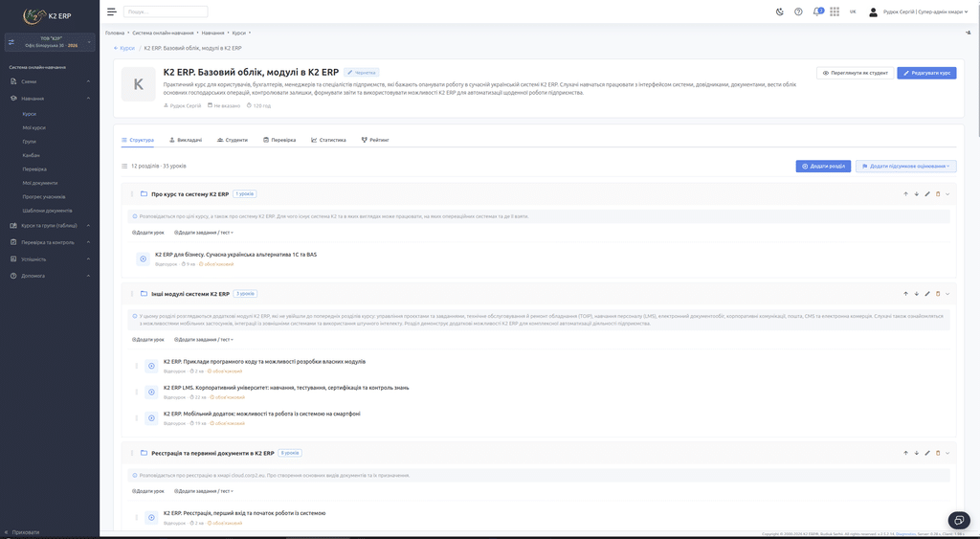This screenshot has height=539, width=980.
Task: Collapse Навчання sidebar section
Action: click(50, 99)
